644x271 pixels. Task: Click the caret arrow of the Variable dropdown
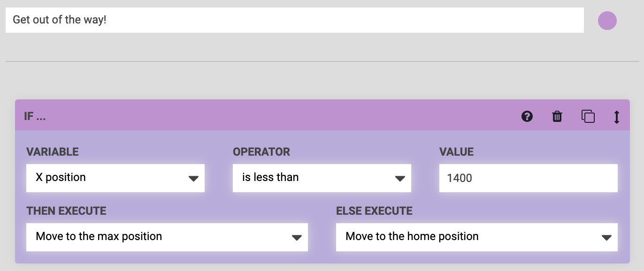pyautogui.click(x=193, y=178)
